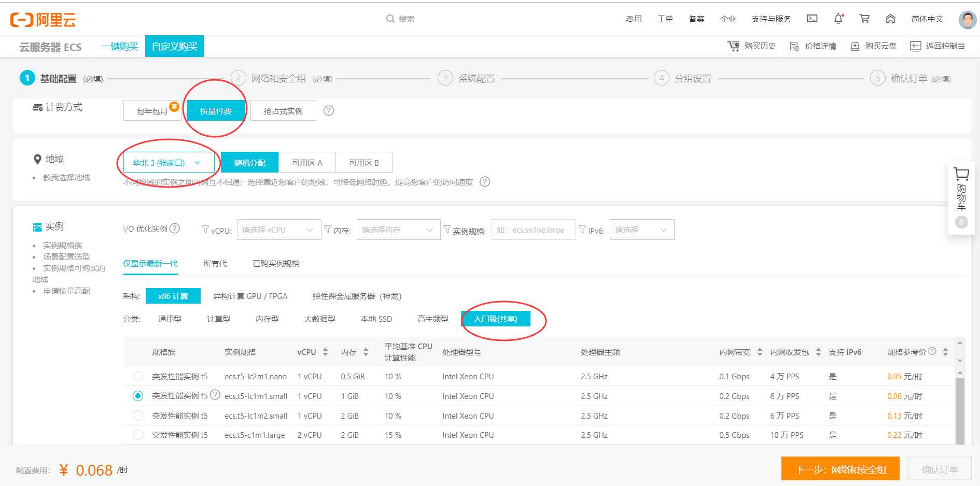The image size is (980, 486).
Task: Open the shopping cart icon in header
Action: [x=864, y=19]
